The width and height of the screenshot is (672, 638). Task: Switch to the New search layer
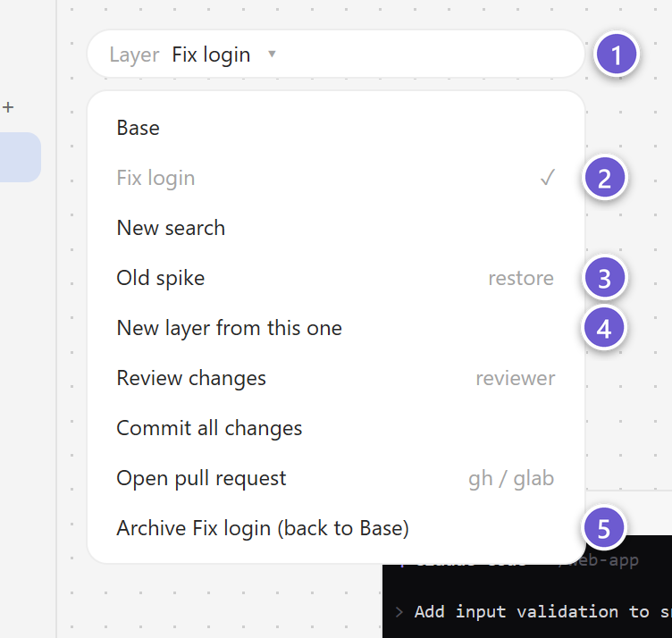336,228
